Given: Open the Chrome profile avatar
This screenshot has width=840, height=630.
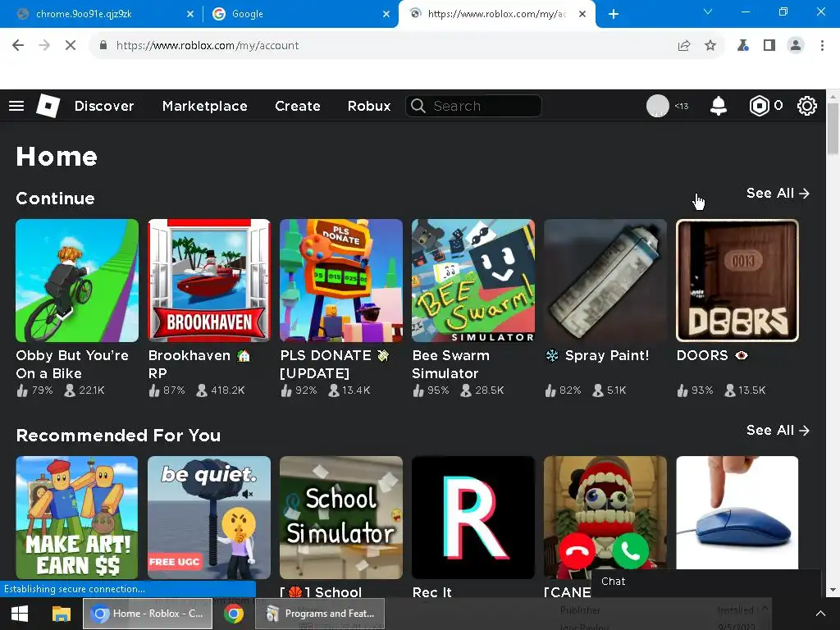Looking at the screenshot, I should (796, 46).
